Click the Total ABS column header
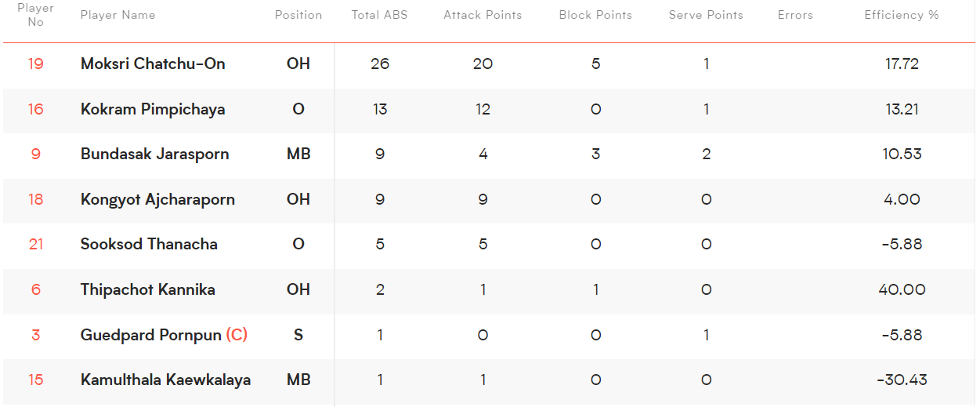The image size is (980, 407). point(379,15)
